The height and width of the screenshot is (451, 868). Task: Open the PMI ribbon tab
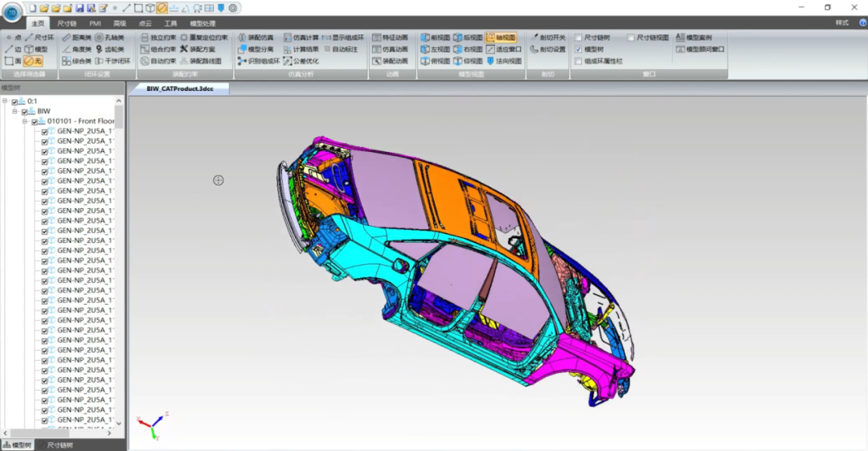[95, 23]
